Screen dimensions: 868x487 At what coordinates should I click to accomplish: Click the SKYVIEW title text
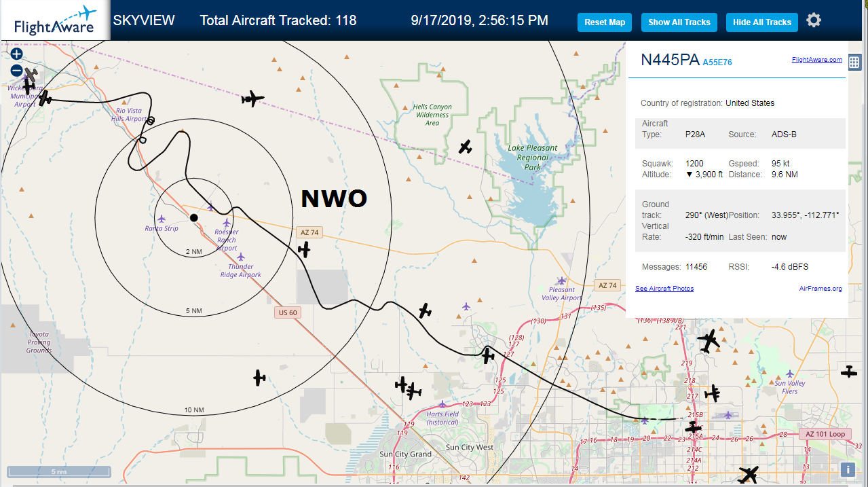click(x=144, y=20)
